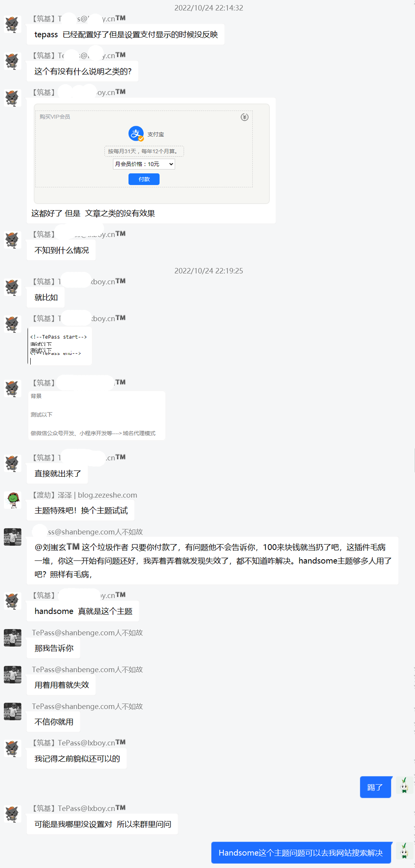
Task: Click wolf avatar beside first tepass message
Action: [x=12, y=24]
